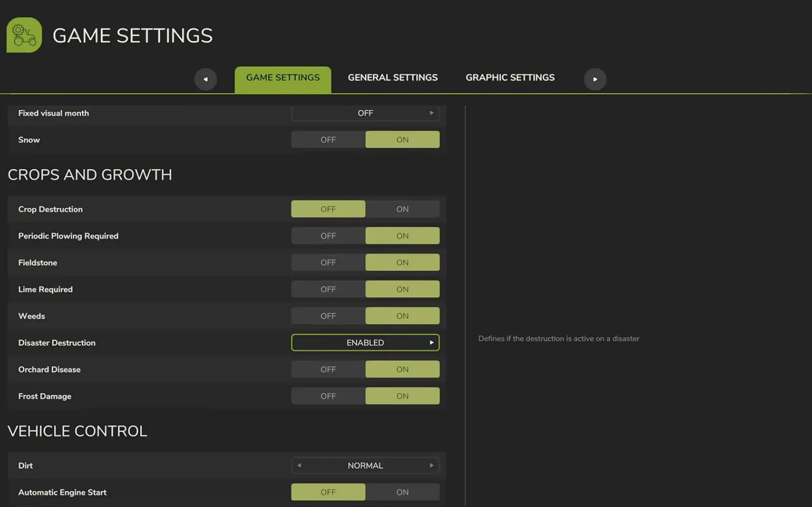
Task: Increase Dirt level with right arrow
Action: point(432,466)
